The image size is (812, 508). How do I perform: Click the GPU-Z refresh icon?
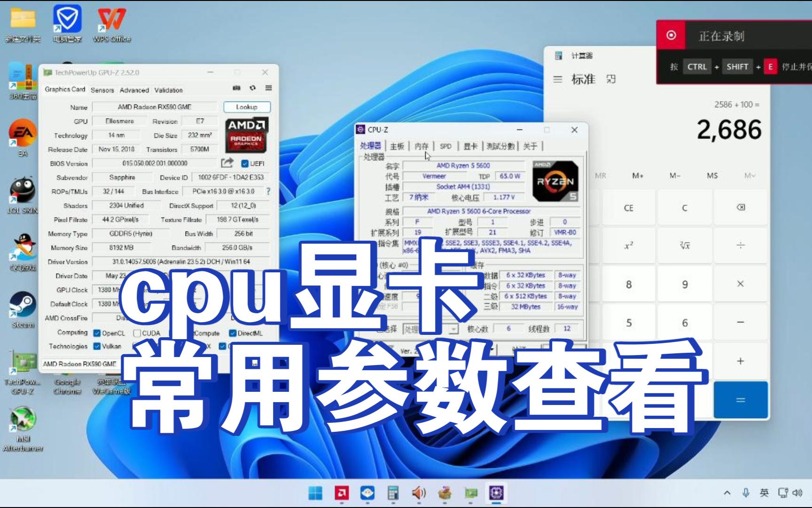point(253,88)
